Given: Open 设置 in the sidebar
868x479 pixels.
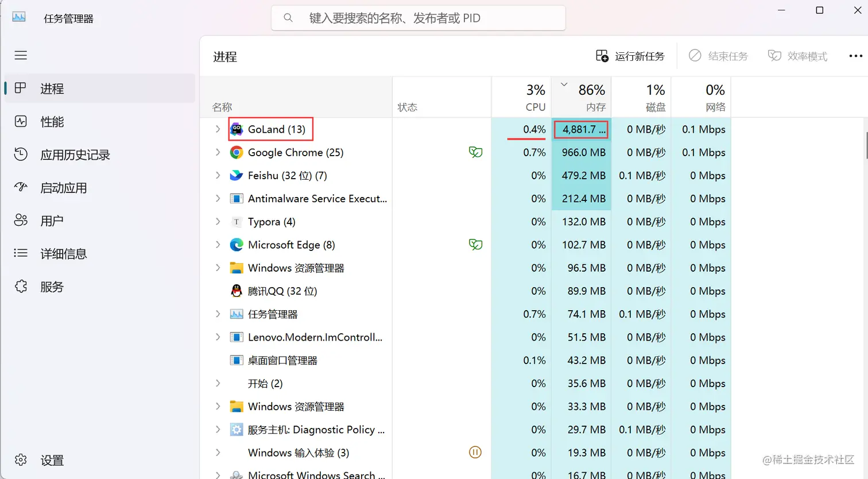Looking at the screenshot, I should [100, 460].
